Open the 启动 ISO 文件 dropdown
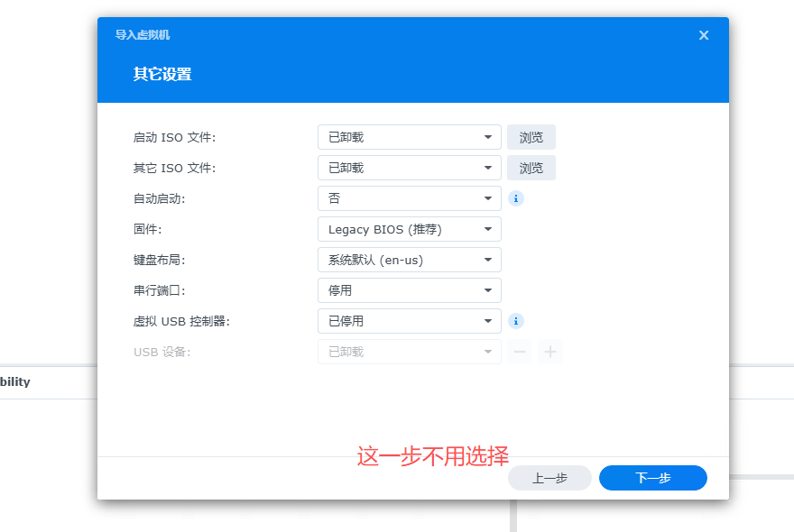 (409, 137)
